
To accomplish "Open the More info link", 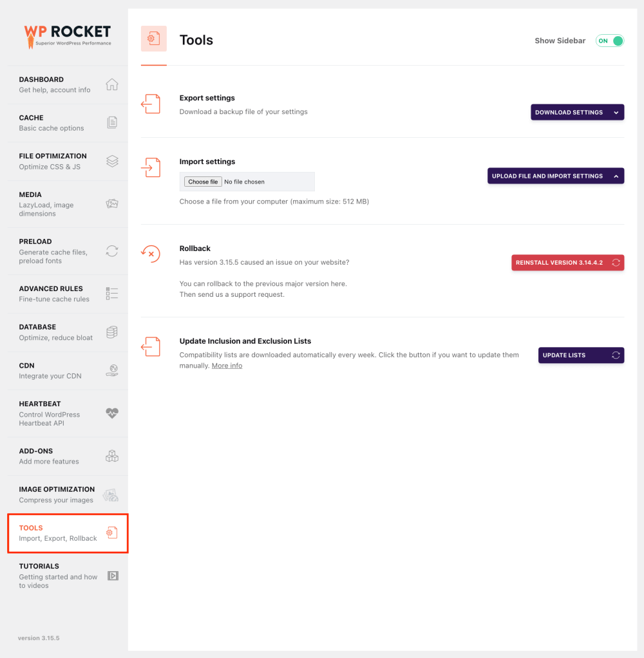I will (x=227, y=365).
